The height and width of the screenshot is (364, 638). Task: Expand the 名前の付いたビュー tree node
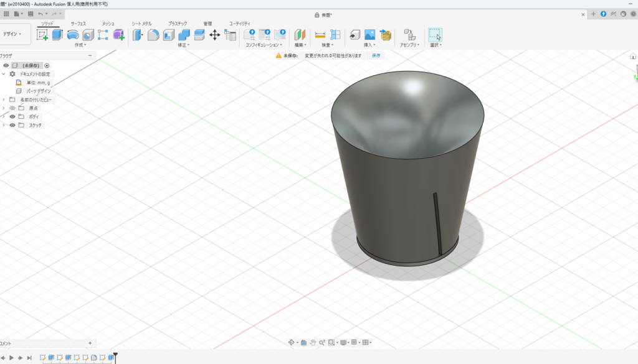[4, 100]
